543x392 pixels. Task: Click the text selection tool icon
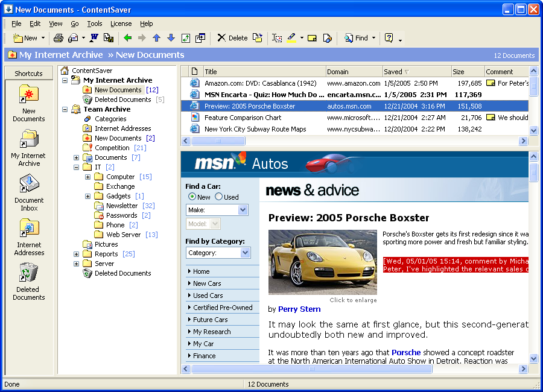(277, 38)
